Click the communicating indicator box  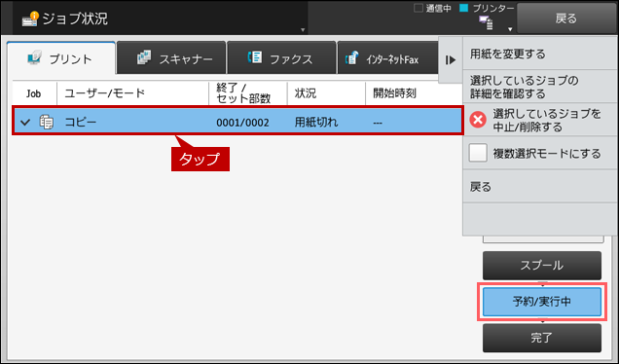pos(419,8)
